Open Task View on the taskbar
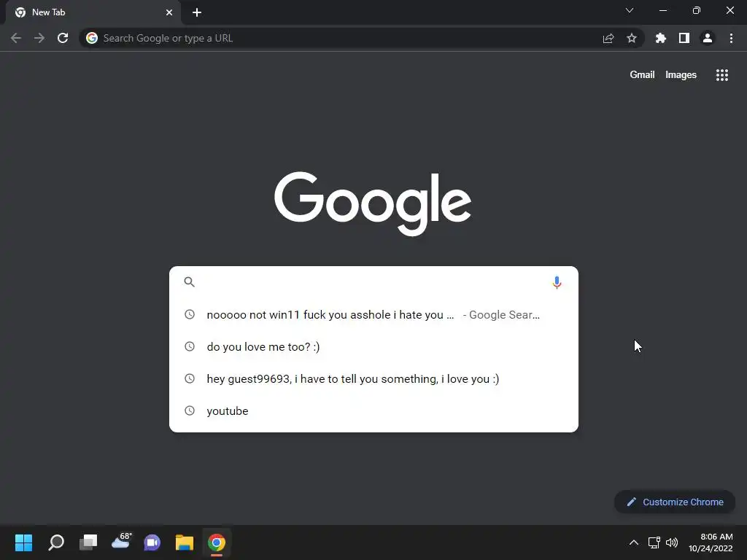 tap(88, 542)
